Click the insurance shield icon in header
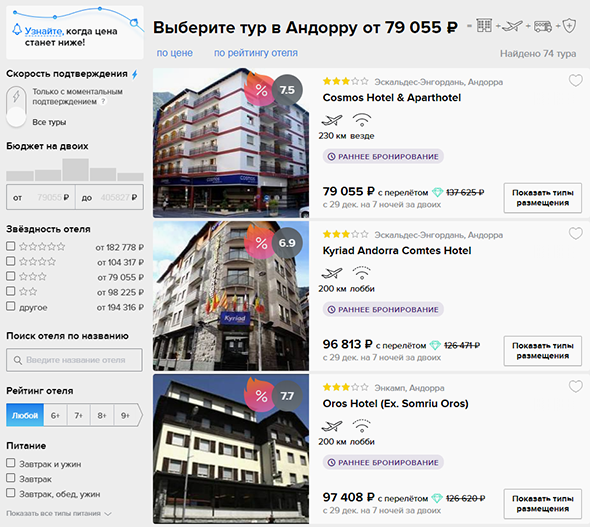This screenshot has height=527, width=590. [569, 26]
